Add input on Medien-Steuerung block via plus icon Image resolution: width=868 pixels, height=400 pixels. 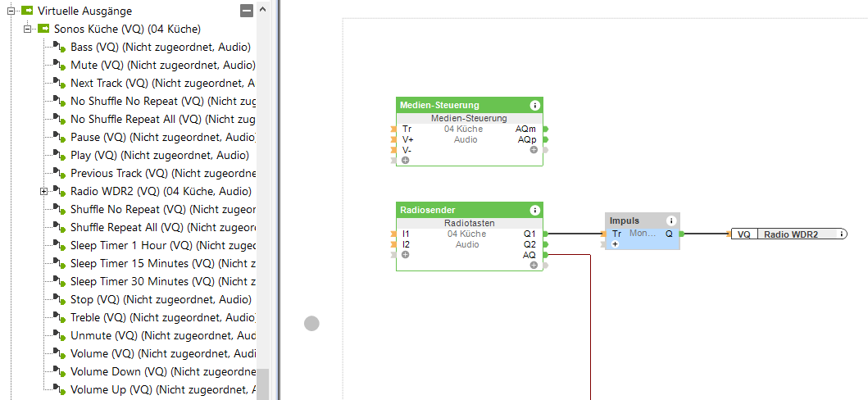click(405, 161)
